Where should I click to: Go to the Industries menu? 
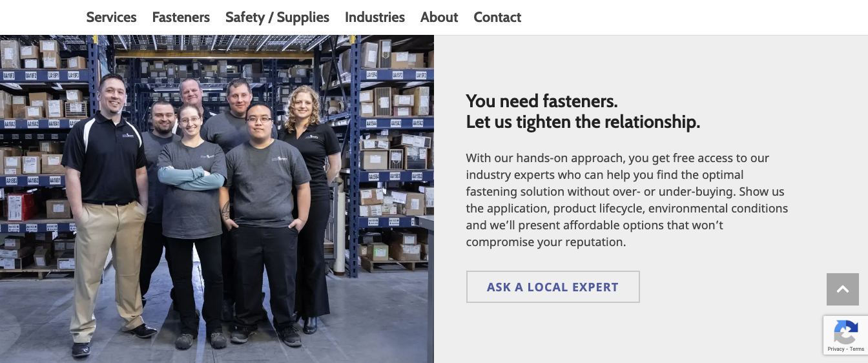point(375,17)
